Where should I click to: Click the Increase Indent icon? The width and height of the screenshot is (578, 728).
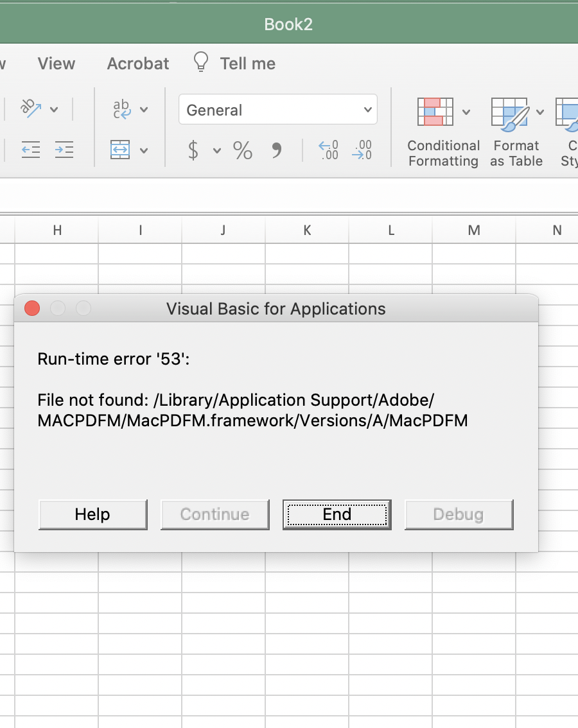click(64, 150)
